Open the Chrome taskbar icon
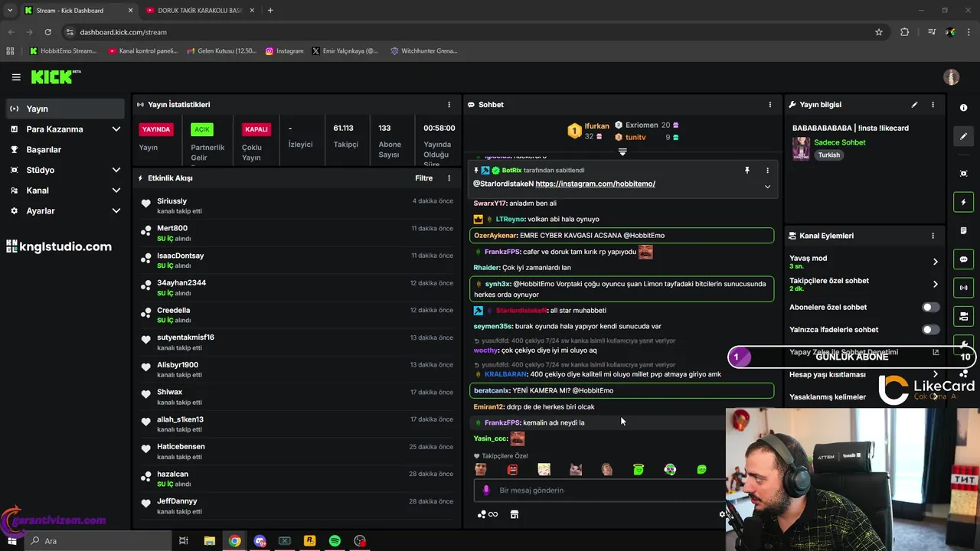 [x=234, y=541]
